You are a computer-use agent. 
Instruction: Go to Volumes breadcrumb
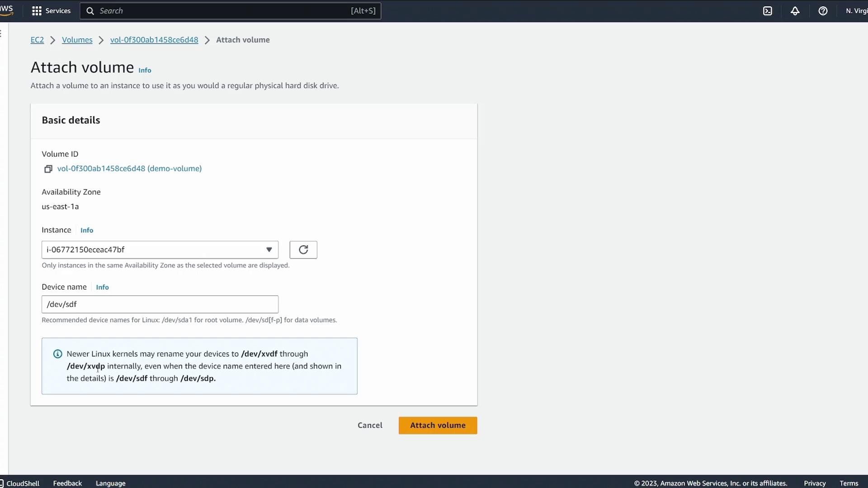tap(77, 40)
